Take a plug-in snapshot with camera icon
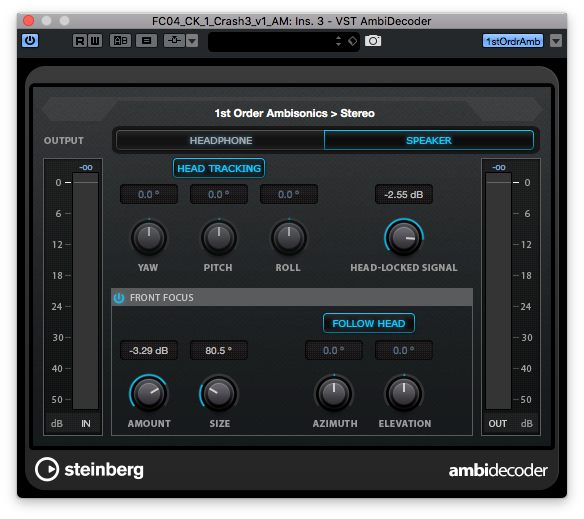 (373, 41)
